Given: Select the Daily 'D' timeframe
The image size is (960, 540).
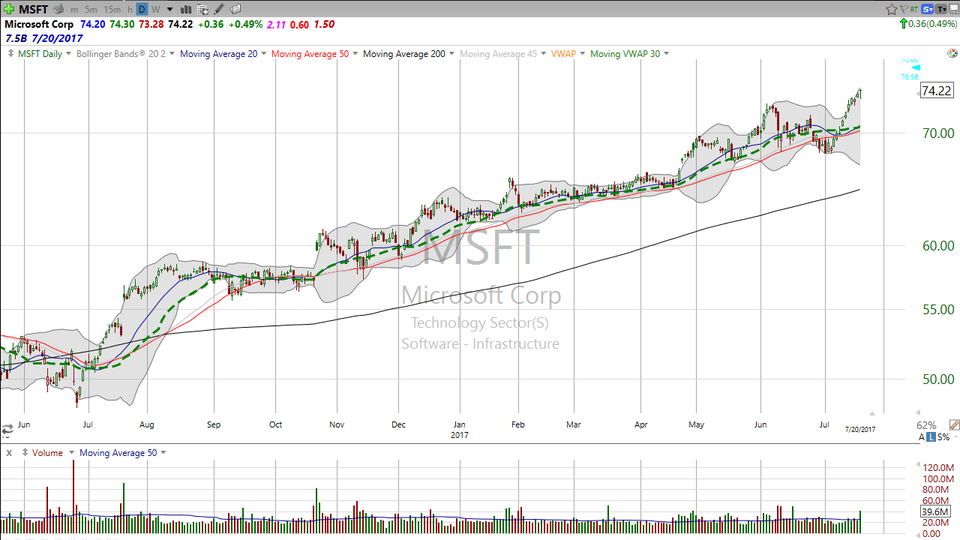Looking at the screenshot, I should pos(142,9).
